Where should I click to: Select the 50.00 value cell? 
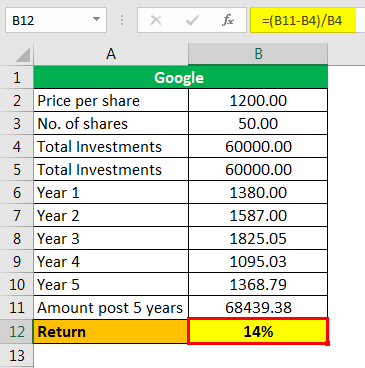click(258, 123)
